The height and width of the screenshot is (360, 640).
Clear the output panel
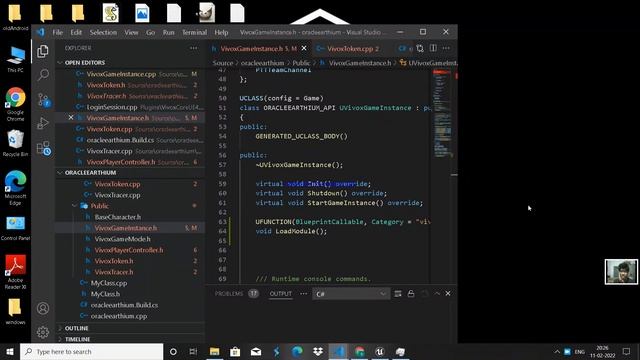click(398, 293)
